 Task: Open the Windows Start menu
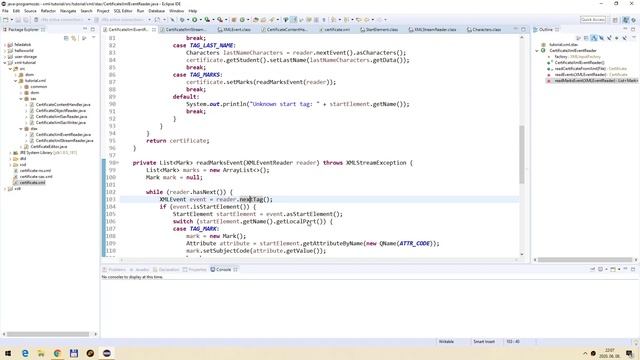click(8, 353)
